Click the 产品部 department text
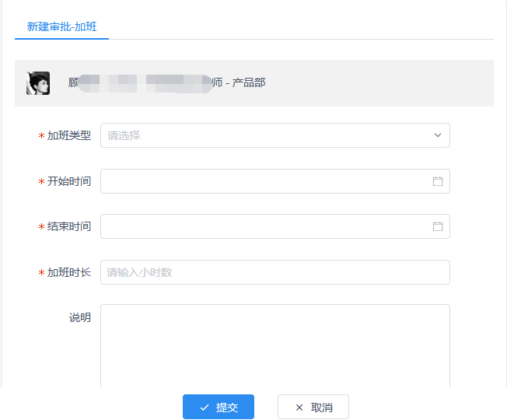Screen dimensions: 507x420 pyautogui.click(x=249, y=82)
